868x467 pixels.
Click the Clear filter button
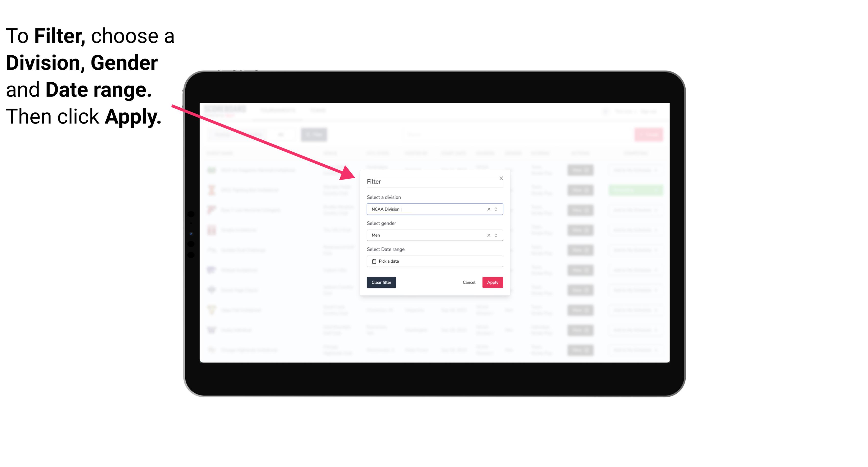pos(381,283)
